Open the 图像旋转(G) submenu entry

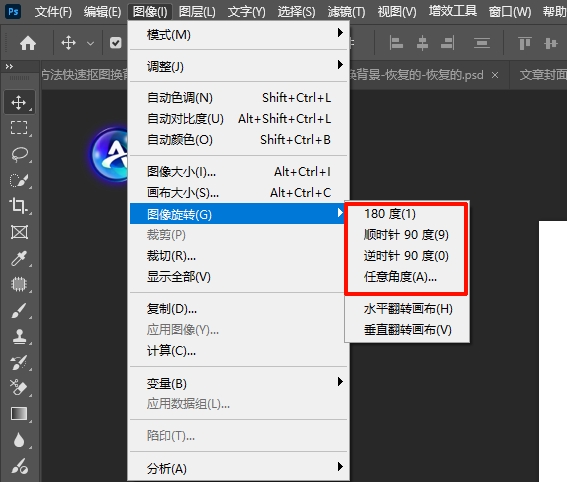coord(238,214)
